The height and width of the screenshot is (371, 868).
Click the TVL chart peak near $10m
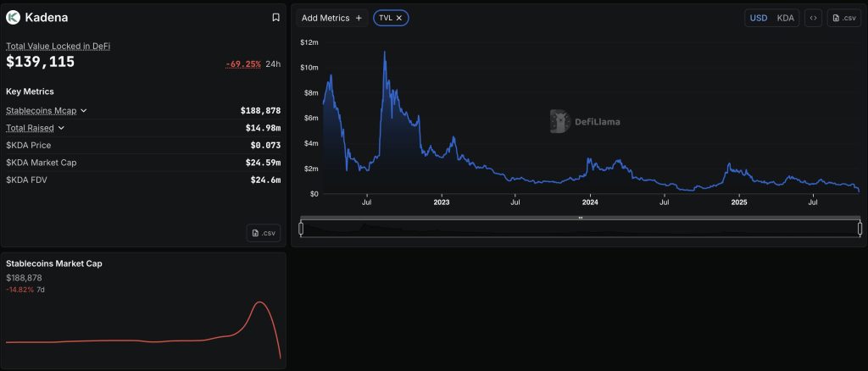(385, 53)
